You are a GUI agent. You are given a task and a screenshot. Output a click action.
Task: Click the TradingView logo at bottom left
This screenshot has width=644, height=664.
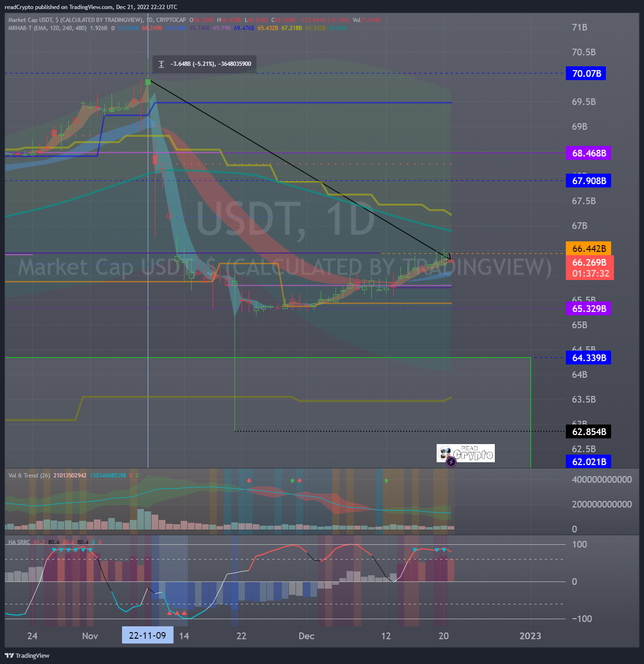click(x=27, y=655)
